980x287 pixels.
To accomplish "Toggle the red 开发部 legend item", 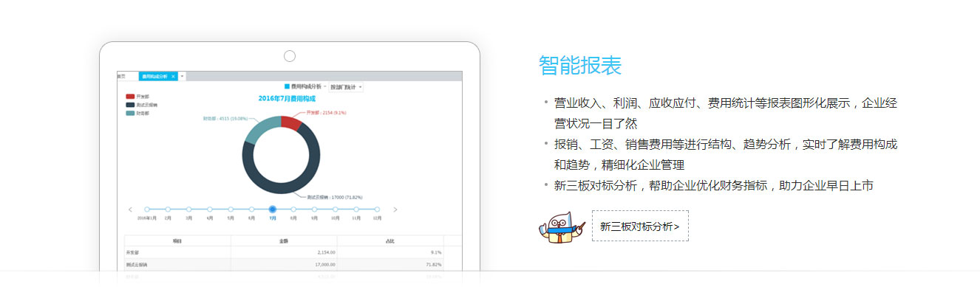I will (137, 96).
